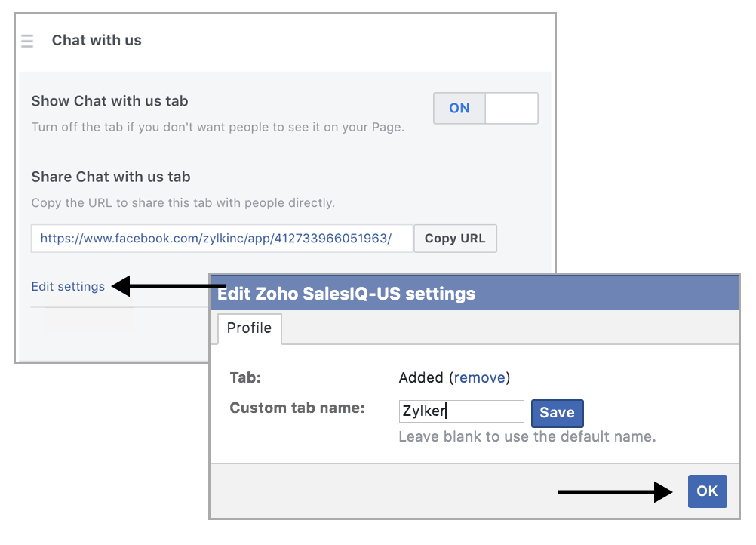Click the 'Leave blank to use the default name' hint
Screen dimensions: 756x545
pyautogui.click(x=527, y=436)
